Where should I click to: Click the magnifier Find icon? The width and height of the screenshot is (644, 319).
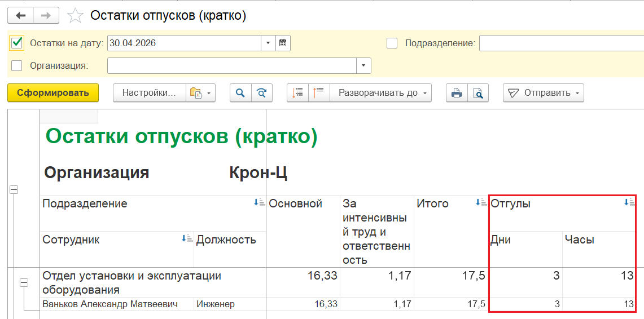[240, 93]
